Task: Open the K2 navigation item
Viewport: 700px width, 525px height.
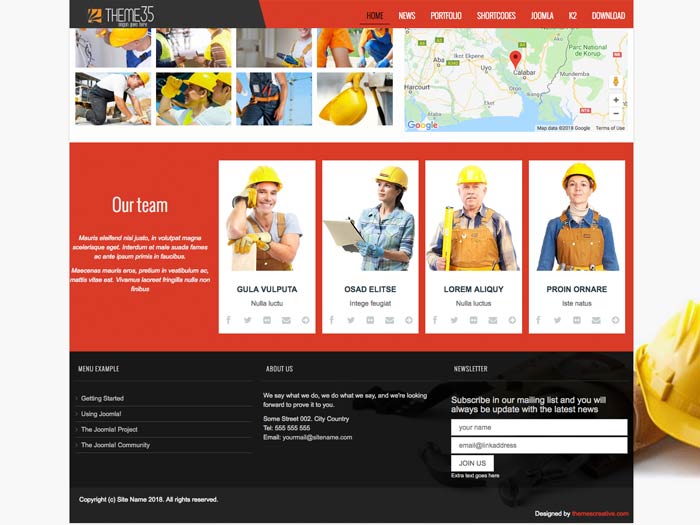Action: (573, 16)
